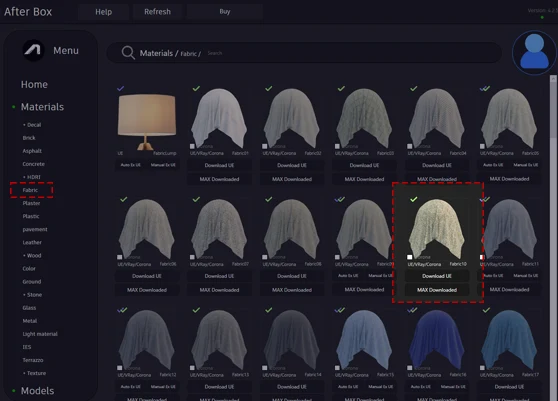Click the green checkmark above the Fabric01 thumbnail
Screen dimensions: 558x401
click(x=196, y=88)
